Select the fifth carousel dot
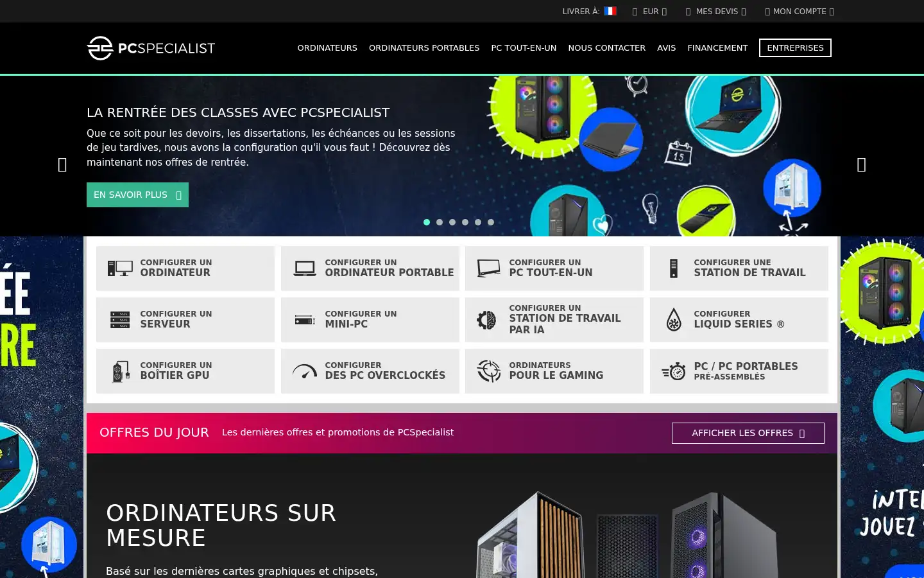Image resolution: width=924 pixels, height=578 pixels. click(478, 222)
